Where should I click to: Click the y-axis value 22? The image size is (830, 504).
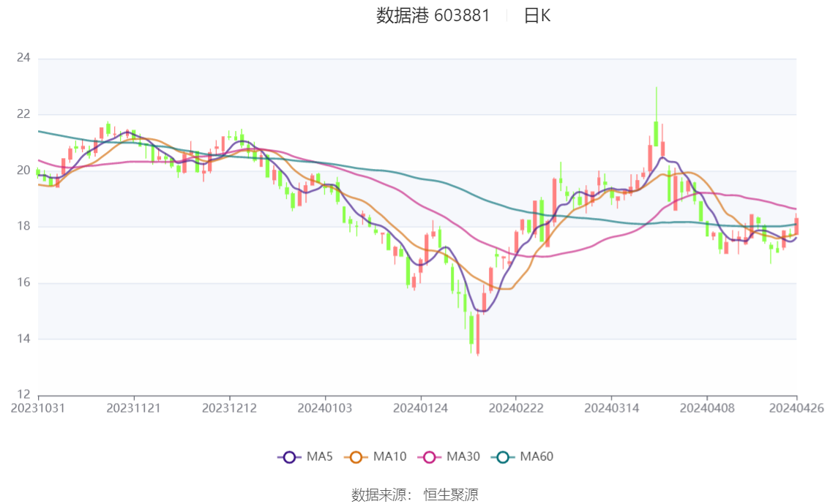(23, 113)
